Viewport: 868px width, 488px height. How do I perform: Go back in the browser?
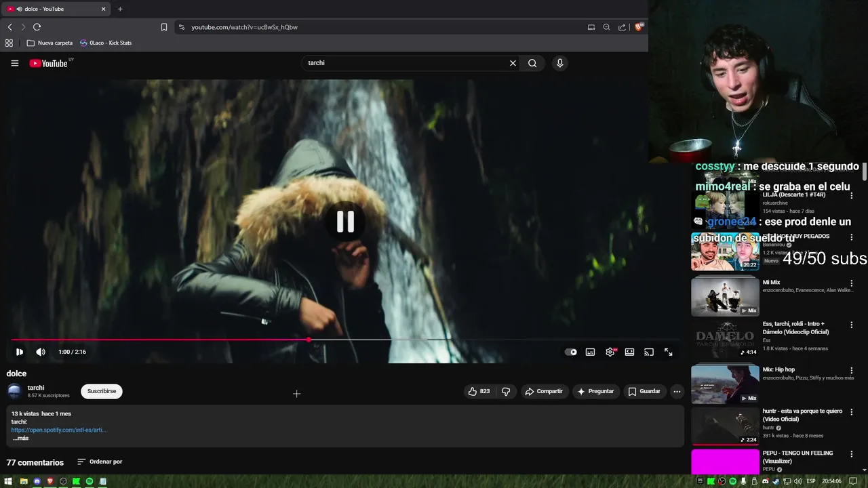coord(9,27)
